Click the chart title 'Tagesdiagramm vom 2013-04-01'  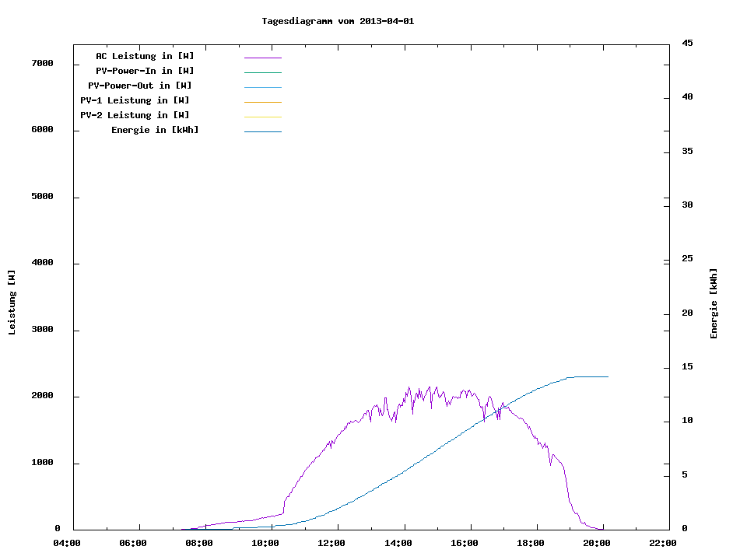tap(338, 21)
